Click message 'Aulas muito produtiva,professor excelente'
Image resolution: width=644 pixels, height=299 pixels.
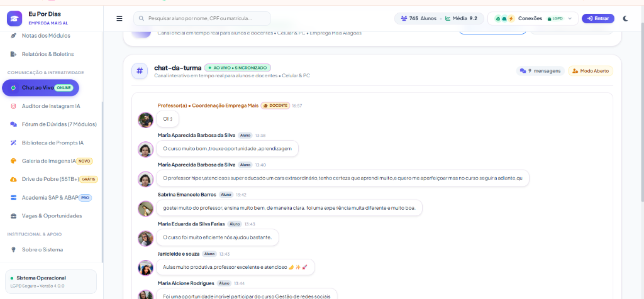pyautogui.click(x=235, y=267)
